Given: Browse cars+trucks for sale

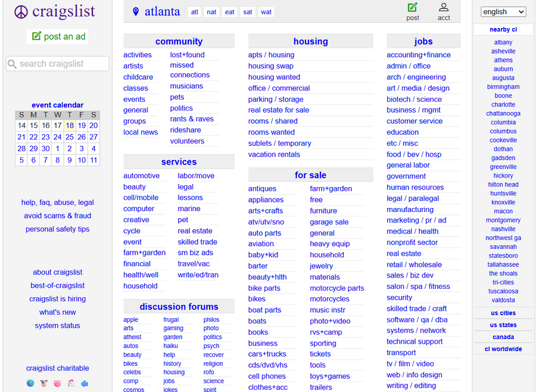Looking at the screenshot, I should (x=267, y=354).
